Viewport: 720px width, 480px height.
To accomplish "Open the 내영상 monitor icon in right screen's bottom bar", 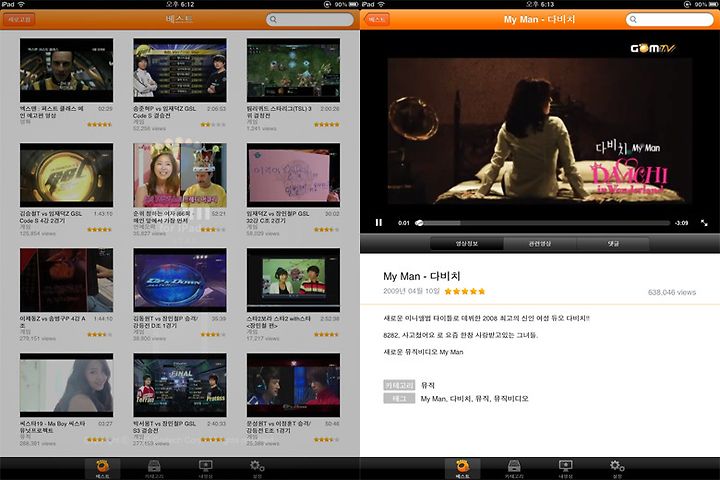I will (x=565, y=469).
